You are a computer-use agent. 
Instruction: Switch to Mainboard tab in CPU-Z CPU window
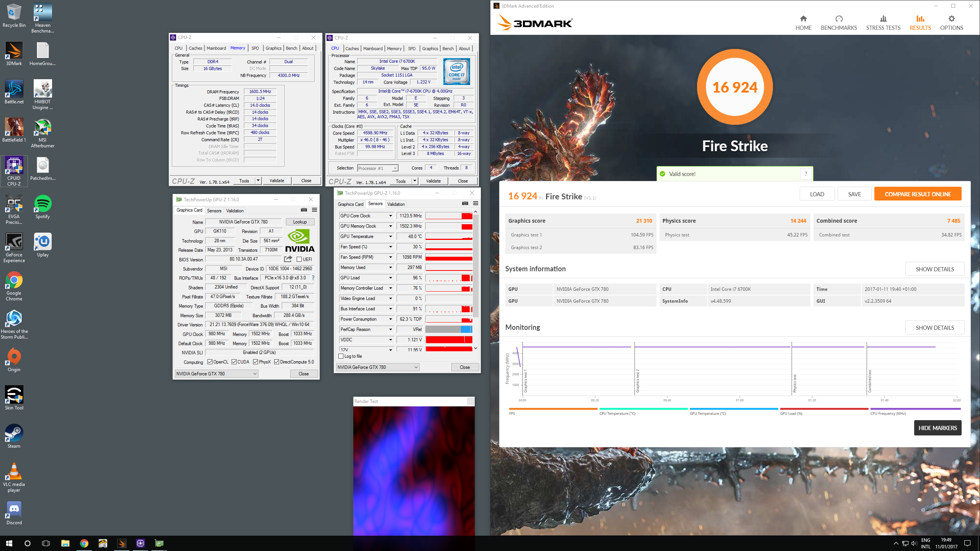click(x=373, y=49)
